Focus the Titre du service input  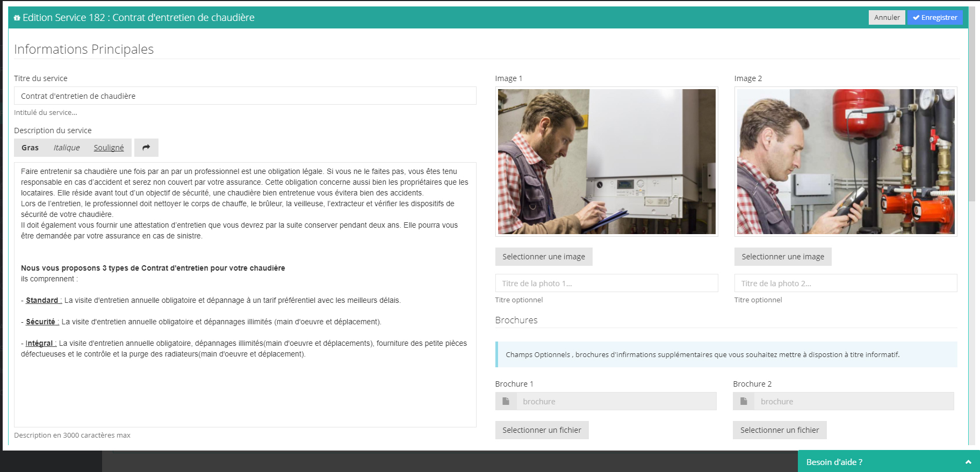(245, 96)
